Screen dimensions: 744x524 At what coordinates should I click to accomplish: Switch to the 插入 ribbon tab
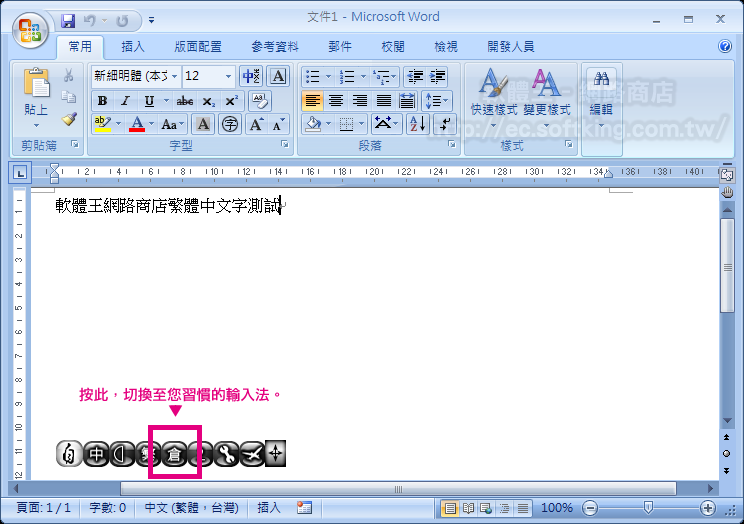pyautogui.click(x=133, y=46)
